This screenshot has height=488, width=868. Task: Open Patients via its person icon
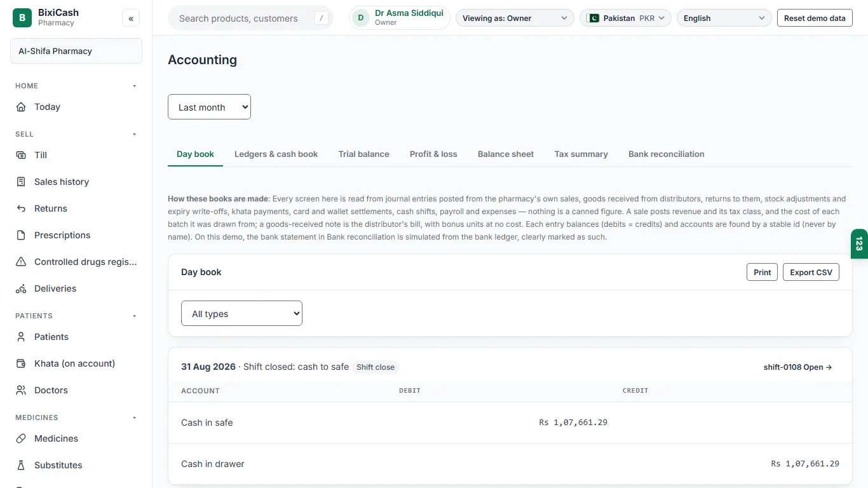21,337
